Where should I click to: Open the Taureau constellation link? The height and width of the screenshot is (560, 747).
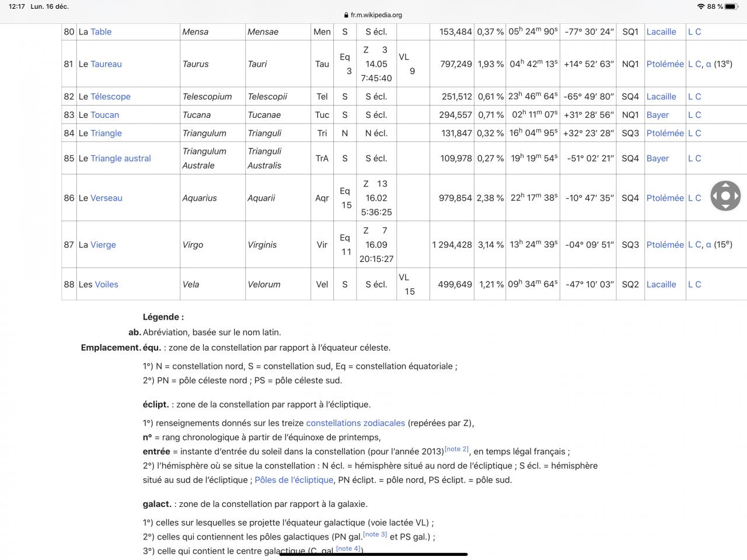(106, 64)
